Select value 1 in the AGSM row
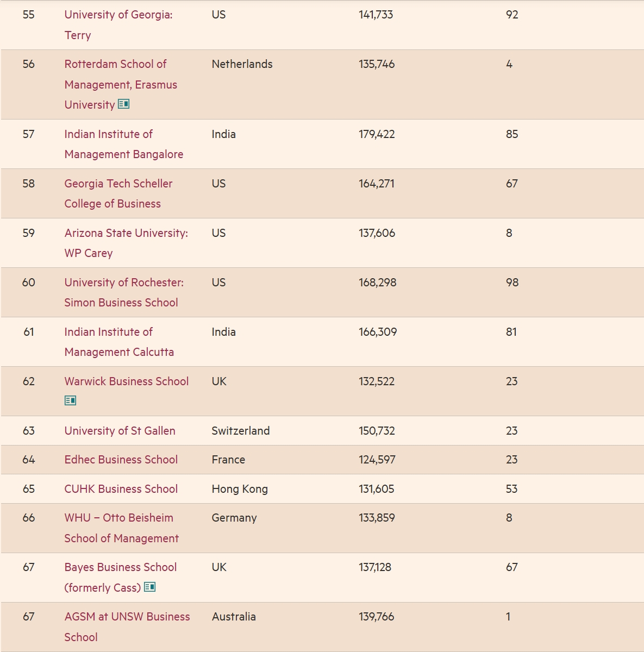The image size is (644, 652). (x=508, y=617)
